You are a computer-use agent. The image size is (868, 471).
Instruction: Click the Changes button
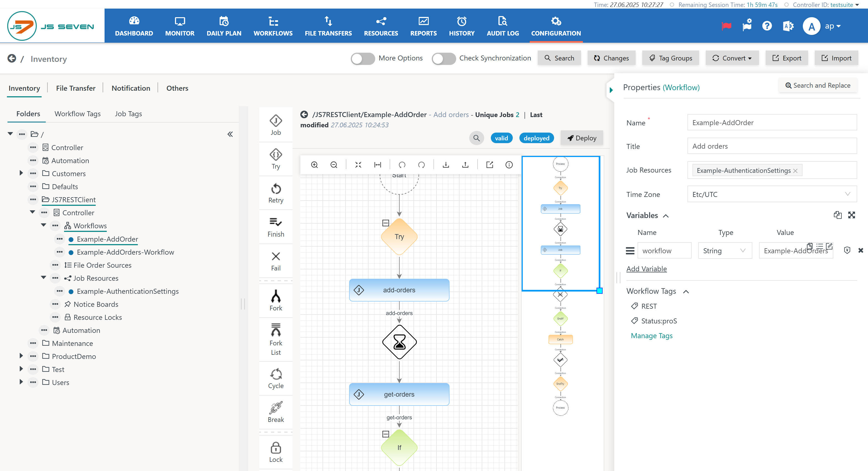(x=611, y=58)
